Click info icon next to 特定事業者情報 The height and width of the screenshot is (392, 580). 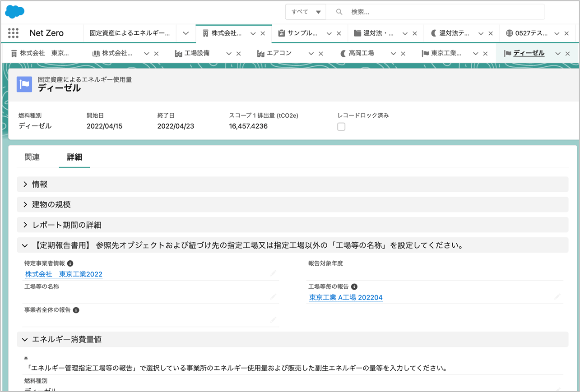coord(70,263)
